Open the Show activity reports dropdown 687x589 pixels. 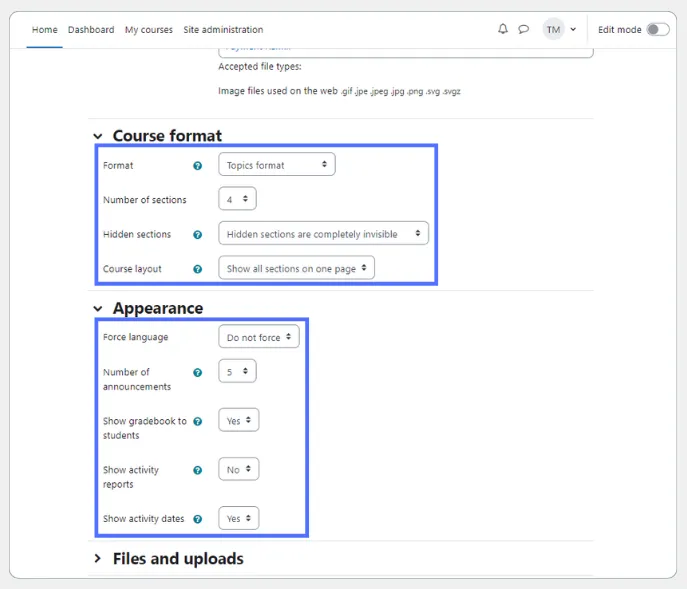point(239,469)
